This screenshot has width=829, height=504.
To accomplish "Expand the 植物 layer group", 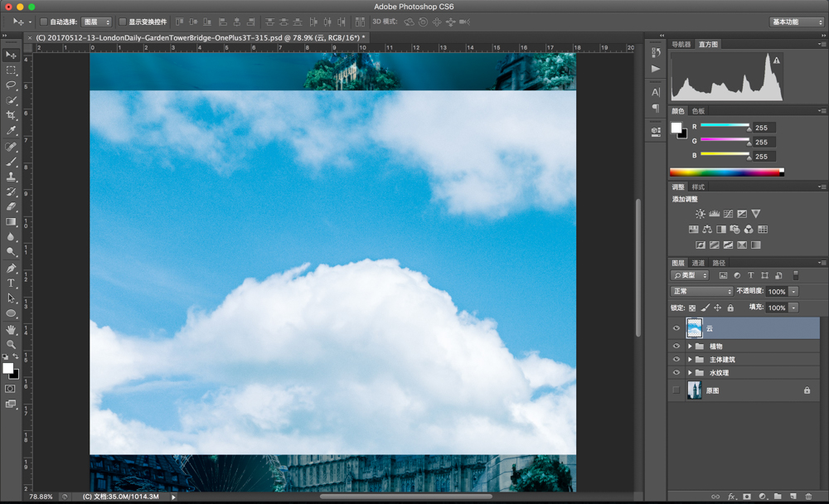I will pos(690,346).
